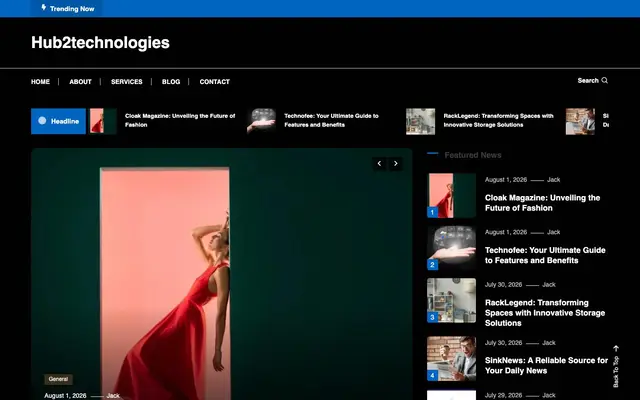Click July 30 date above RackLegend title
The width and height of the screenshot is (640, 400).
(x=503, y=284)
